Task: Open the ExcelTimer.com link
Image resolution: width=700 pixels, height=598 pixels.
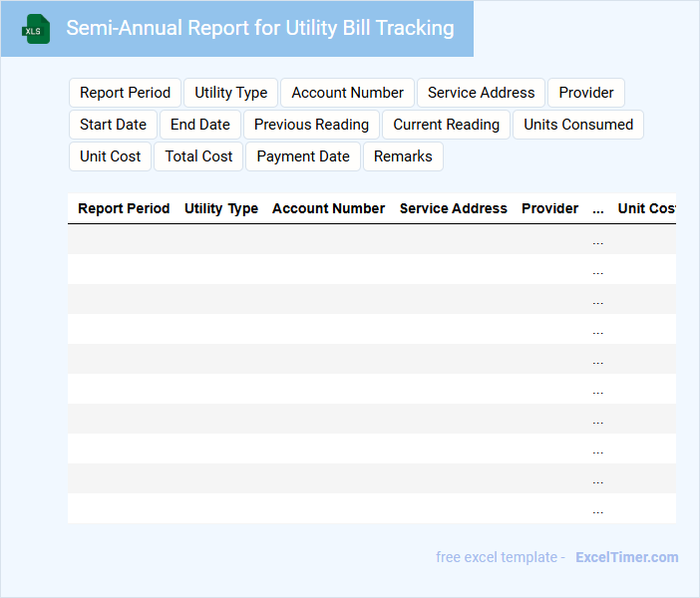Action: (626, 557)
